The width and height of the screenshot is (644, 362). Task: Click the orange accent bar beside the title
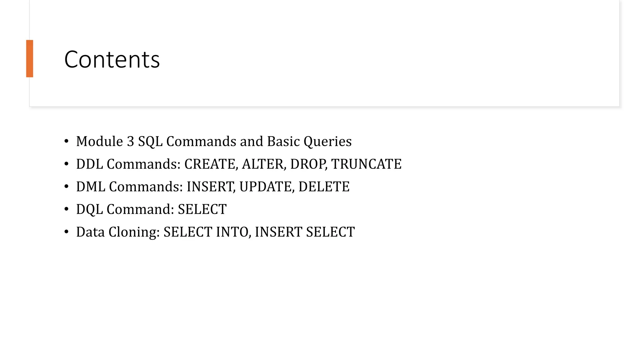coord(30,58)
